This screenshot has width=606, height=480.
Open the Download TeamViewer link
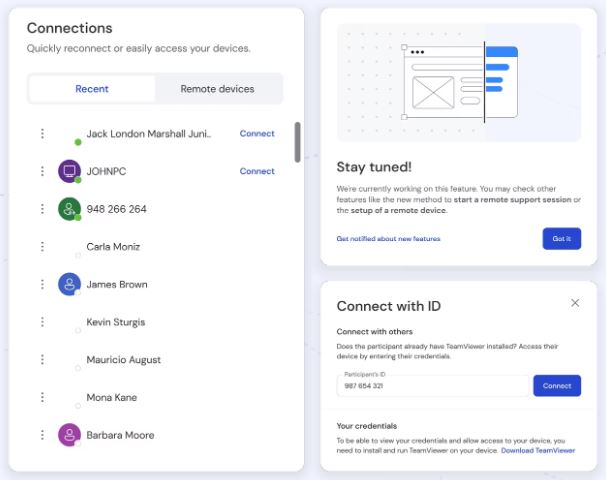click(x=538, y=451)
